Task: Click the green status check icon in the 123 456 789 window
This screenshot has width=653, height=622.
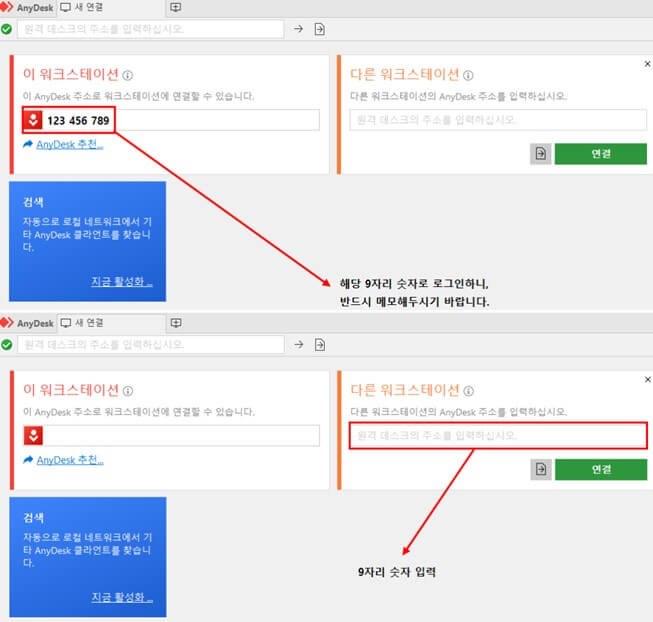Action: coord(6,29)
